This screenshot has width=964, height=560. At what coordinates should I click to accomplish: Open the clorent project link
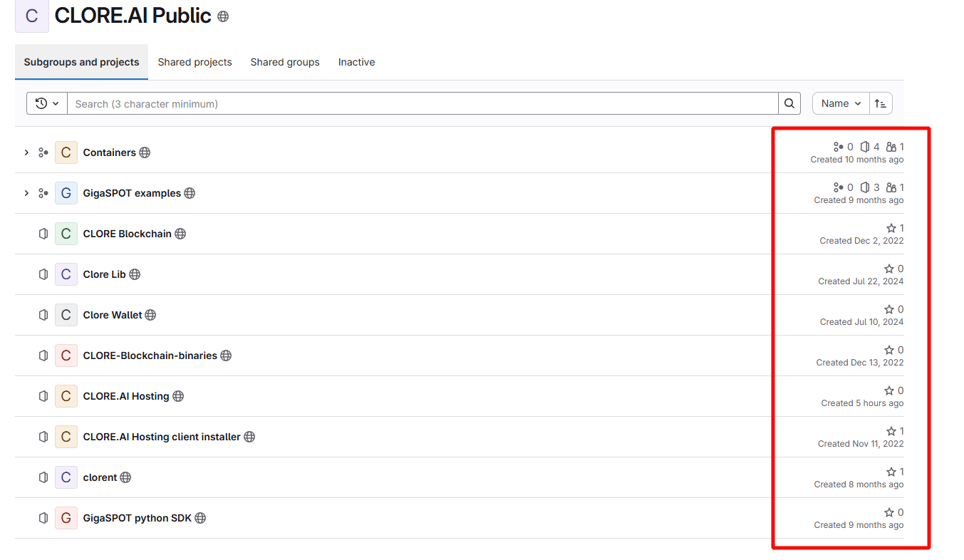tap(100, 477)
